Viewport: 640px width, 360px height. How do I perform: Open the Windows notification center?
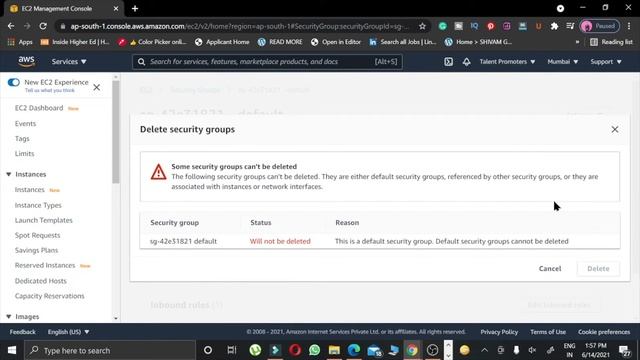(624, 350)
